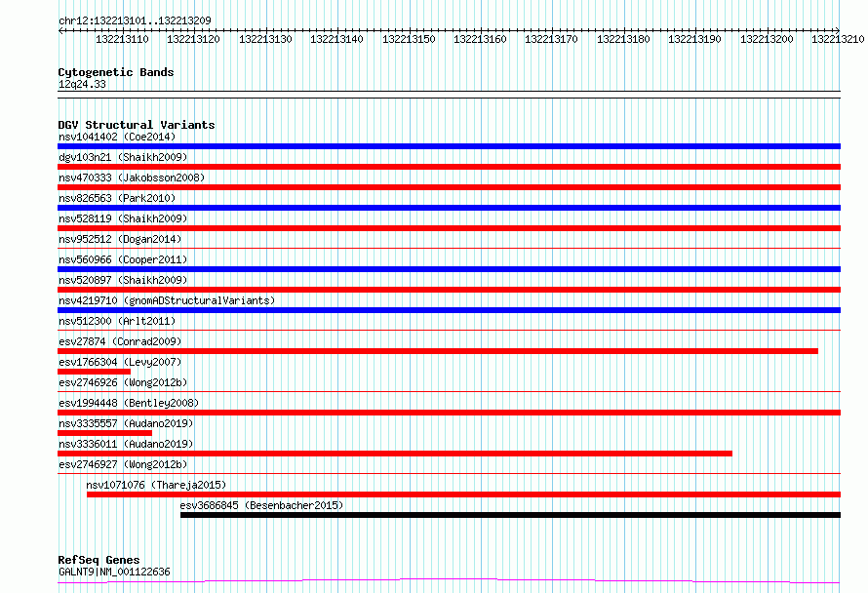Click ruler position 132213110

tap(122, 39)
